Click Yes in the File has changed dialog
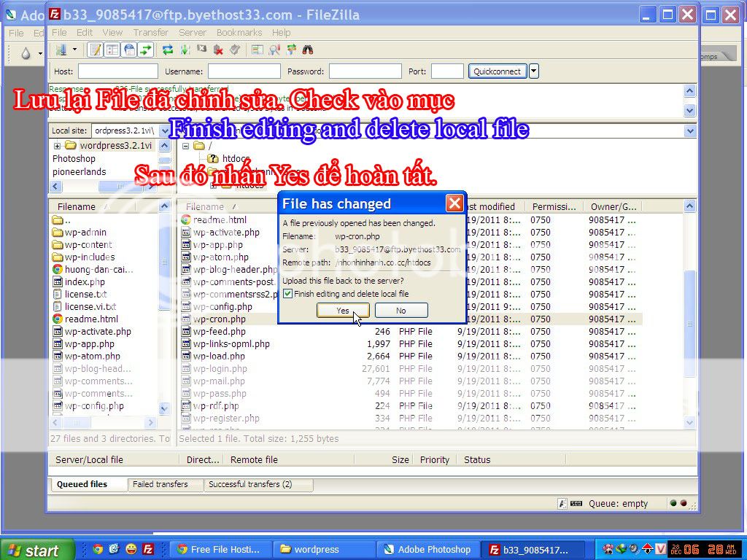Viewport: 747px width, 560px height. (x=343, y=311)
